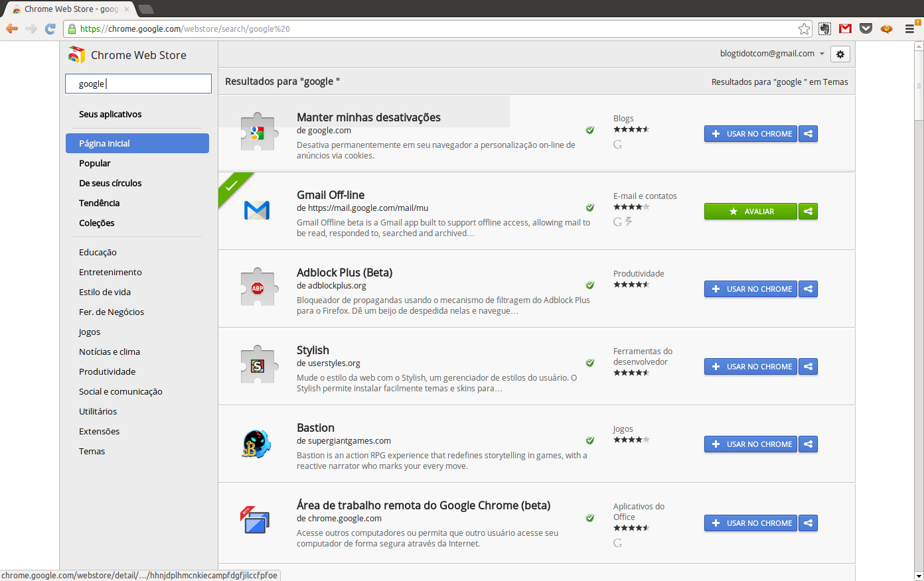924x581 pixels.
Task: Open Seus aplicativos
Action: tap(110, 114)
